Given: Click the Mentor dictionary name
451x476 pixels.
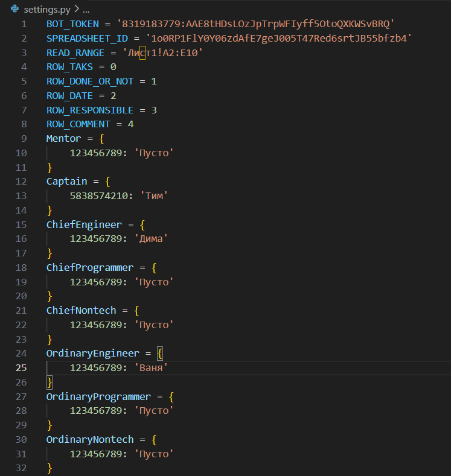Looking at the screenshot, I should click(x=63, y=139).
